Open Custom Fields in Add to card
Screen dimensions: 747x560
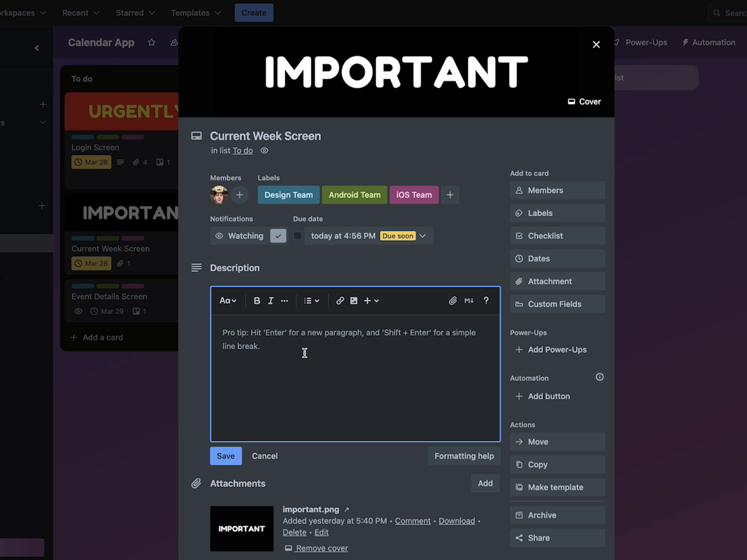pyautogui.click(x=558, y=304)
